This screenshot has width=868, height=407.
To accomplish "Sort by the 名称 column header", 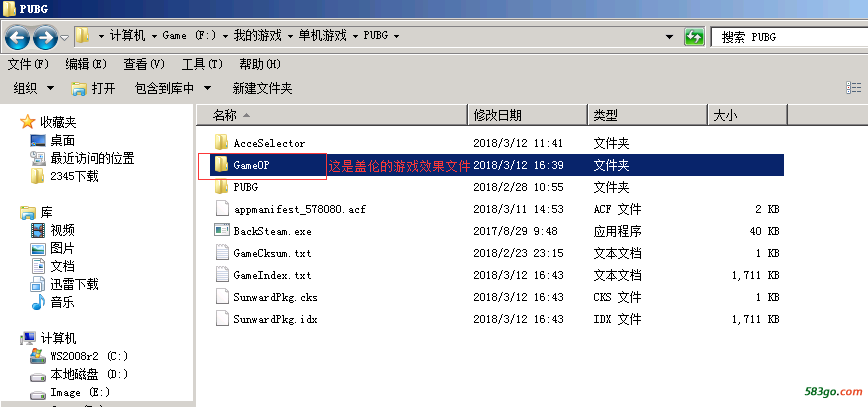I will coord(332,115).
